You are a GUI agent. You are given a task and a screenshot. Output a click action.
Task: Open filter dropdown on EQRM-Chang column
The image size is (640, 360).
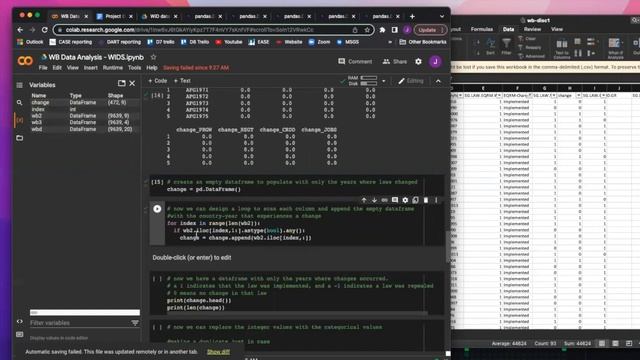click(530, 96)
